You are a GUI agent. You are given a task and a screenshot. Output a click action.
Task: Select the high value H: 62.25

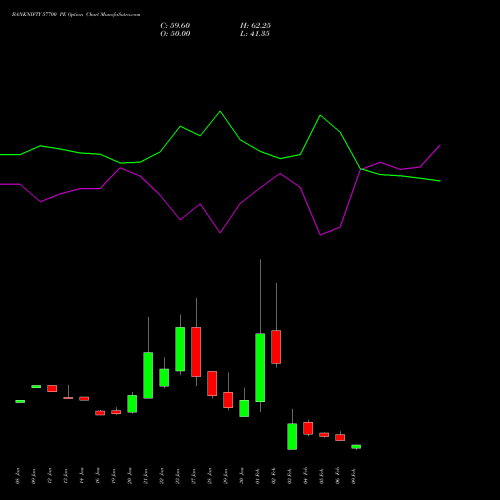[x=255, y=26]
